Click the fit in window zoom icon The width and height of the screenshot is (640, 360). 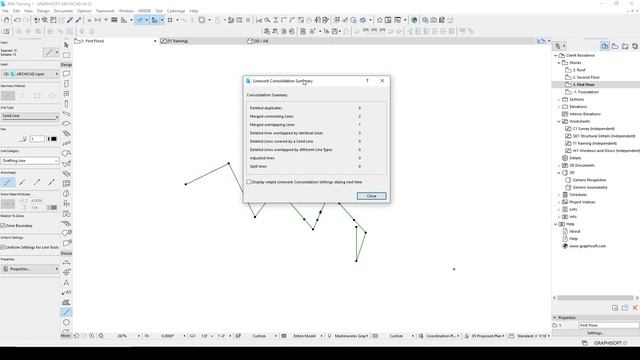[x=101, y=336]
